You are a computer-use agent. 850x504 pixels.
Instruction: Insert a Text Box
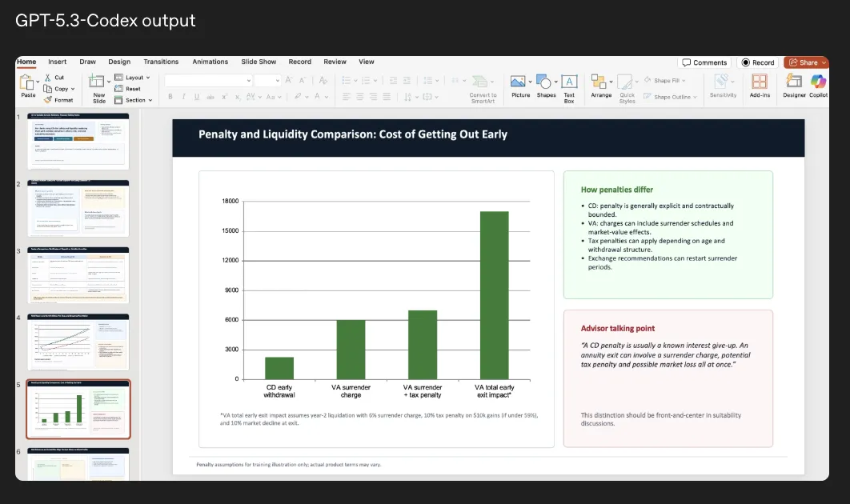(x=569, y=83)
